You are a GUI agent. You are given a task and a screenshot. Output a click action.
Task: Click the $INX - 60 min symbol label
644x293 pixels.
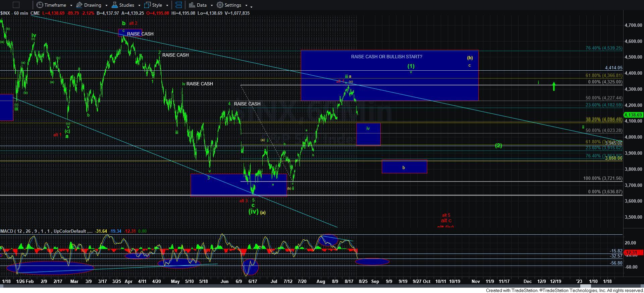click(x=14, y=13)
